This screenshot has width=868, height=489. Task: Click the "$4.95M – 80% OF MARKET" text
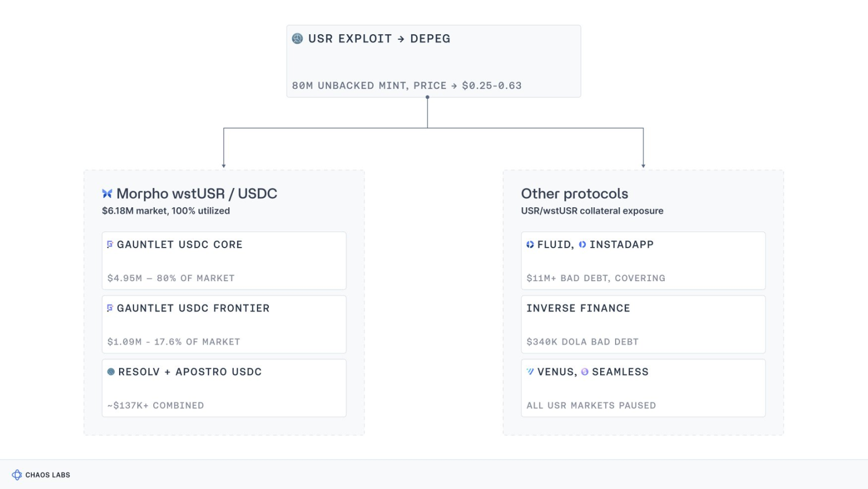(x=171, y=278)
